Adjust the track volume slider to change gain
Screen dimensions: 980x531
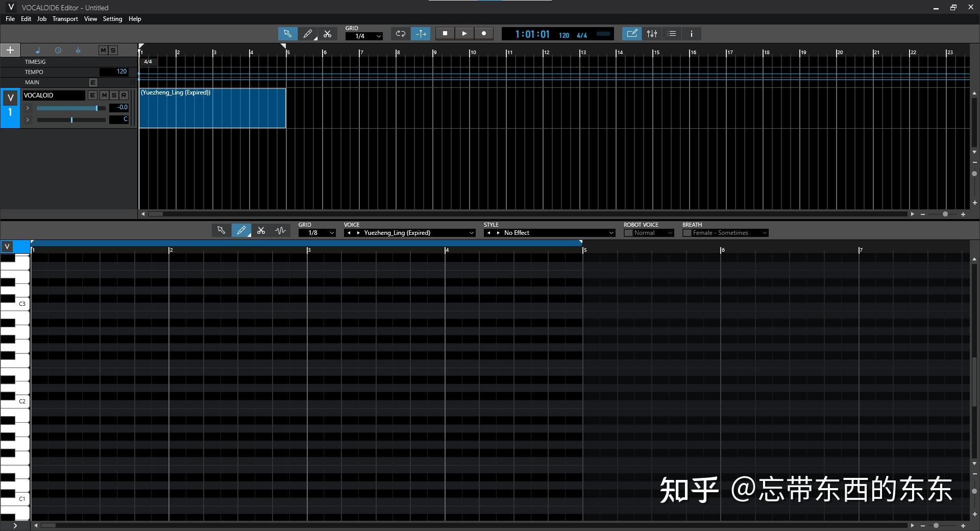click(96, 108)
